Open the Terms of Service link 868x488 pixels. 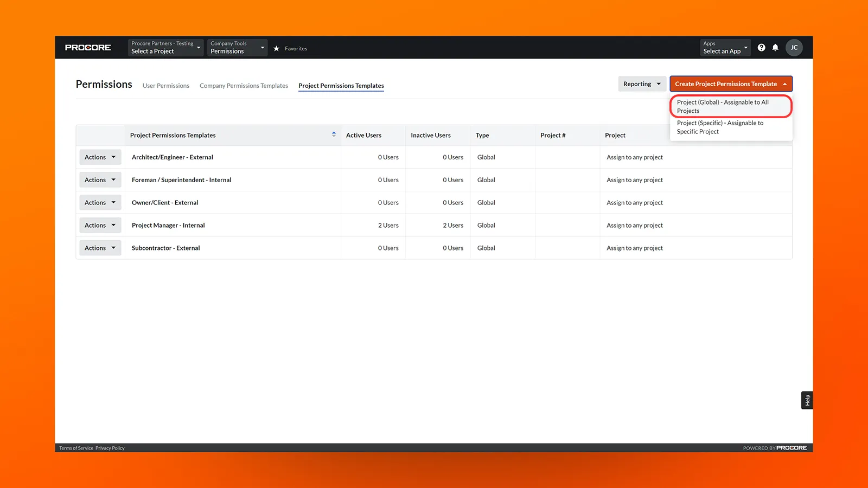[76, 447]
